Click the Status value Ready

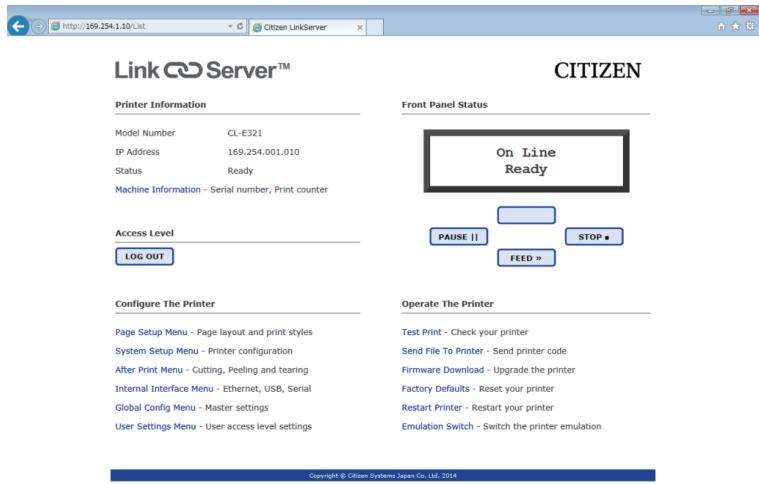(240, 171)
